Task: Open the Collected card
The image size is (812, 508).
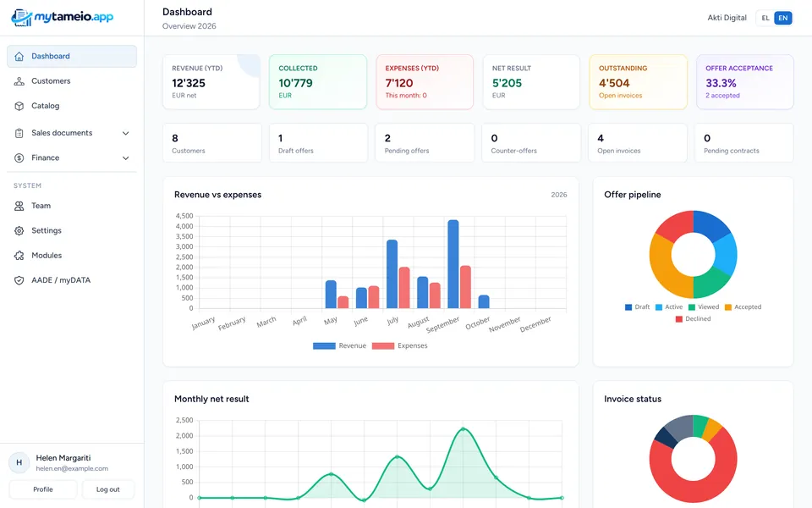Action: pos(318,82)
